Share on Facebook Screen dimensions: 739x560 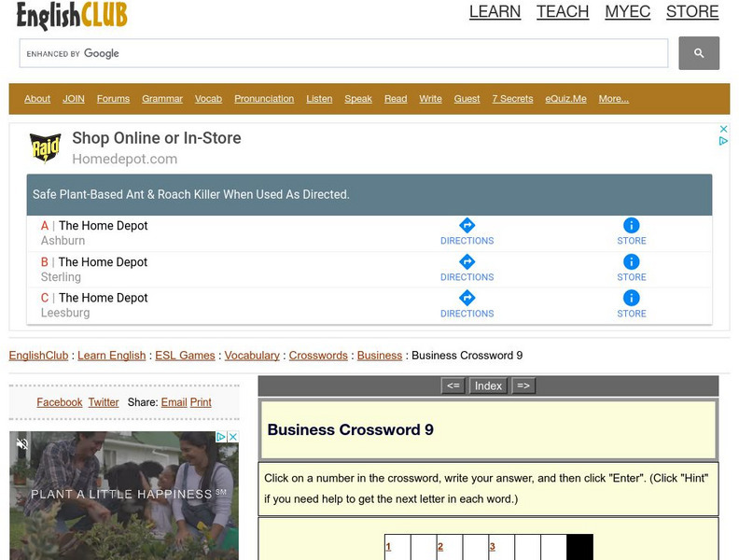pos(60,402)
